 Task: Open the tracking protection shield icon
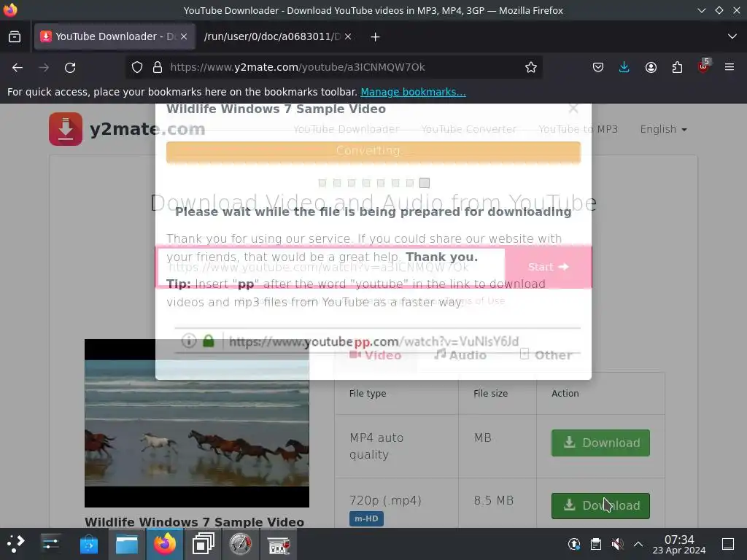pos(136,67)
